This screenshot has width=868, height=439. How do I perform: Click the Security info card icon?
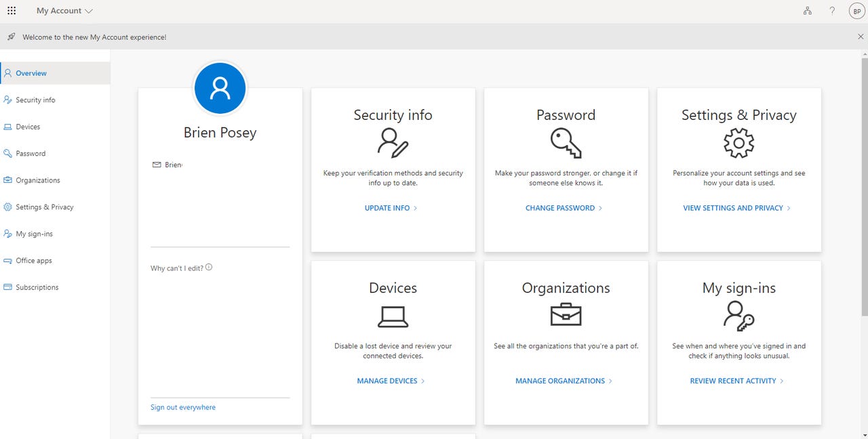click(393, 143)
